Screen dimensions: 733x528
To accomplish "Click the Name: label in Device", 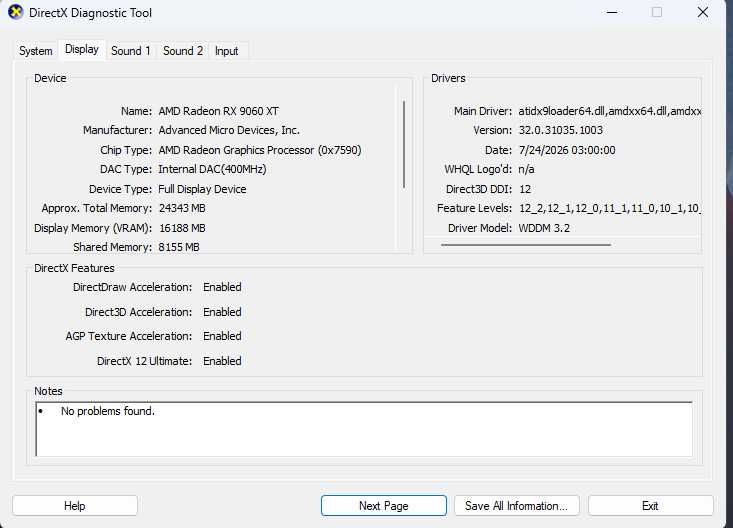I will (x=136, y=111).
